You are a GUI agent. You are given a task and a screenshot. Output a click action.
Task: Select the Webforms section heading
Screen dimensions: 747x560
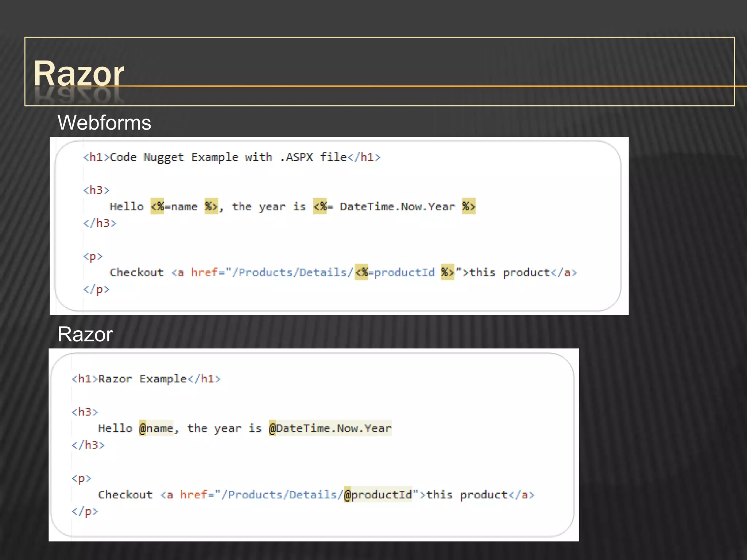tap(104, 122)
